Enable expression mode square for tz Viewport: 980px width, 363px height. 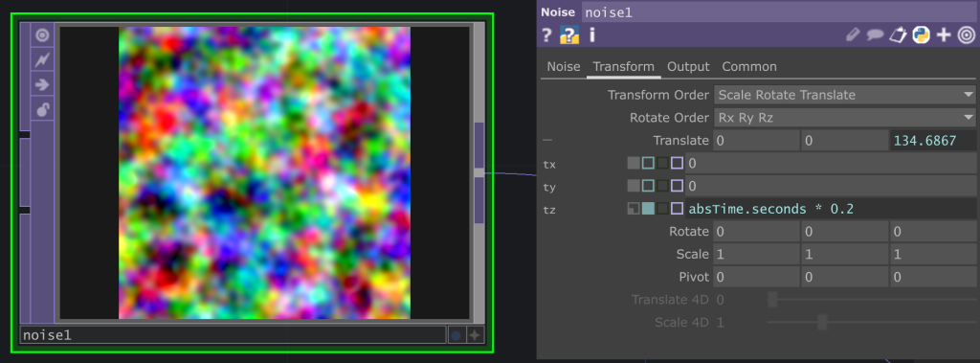tap(648, 209)
